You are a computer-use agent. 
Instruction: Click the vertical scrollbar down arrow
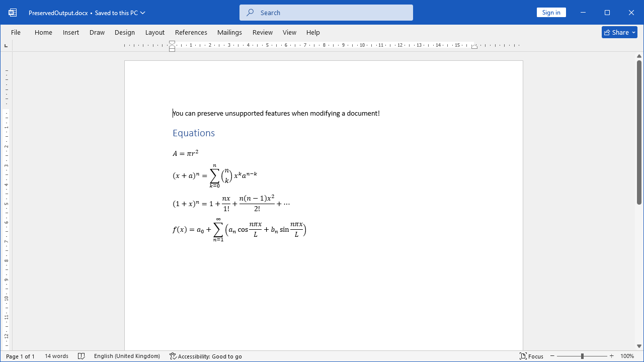point(639,346)
